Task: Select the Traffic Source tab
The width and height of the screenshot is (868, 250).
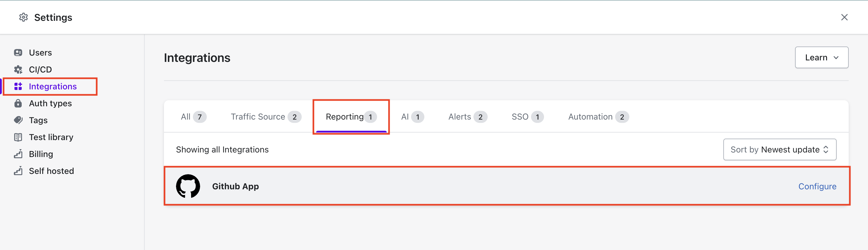Action: coord(266,117)
